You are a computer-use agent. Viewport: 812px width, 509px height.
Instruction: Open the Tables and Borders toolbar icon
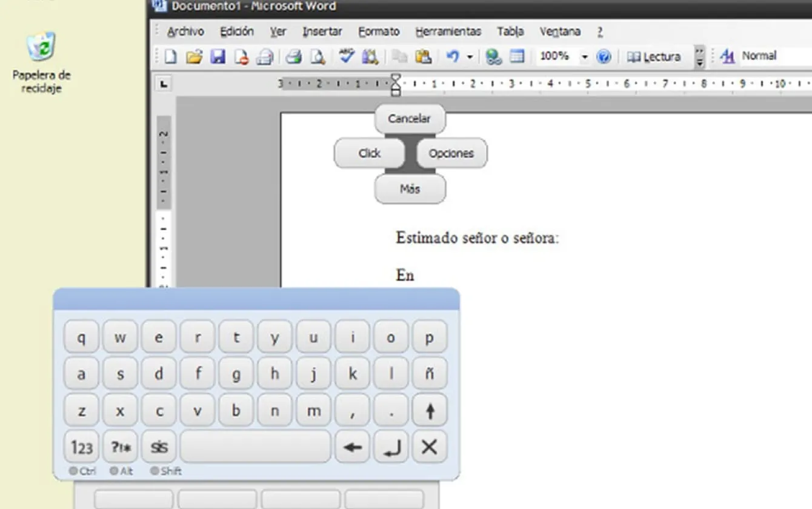(517, 57)
